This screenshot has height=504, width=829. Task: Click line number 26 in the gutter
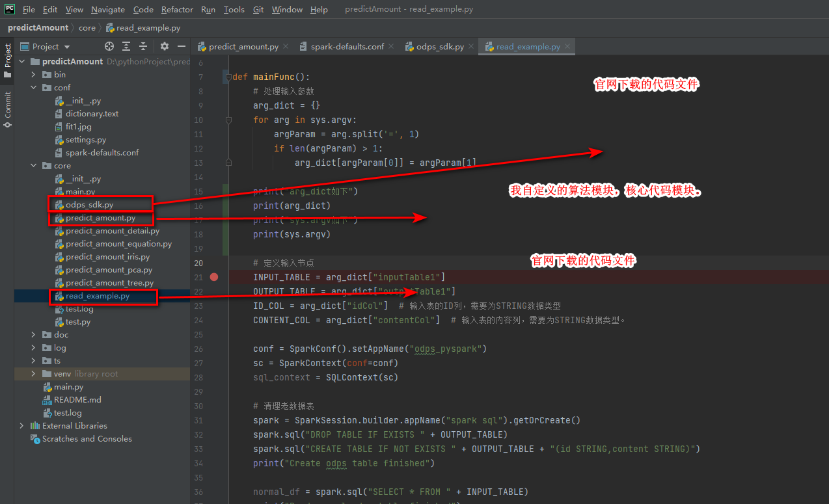(198, 349)
